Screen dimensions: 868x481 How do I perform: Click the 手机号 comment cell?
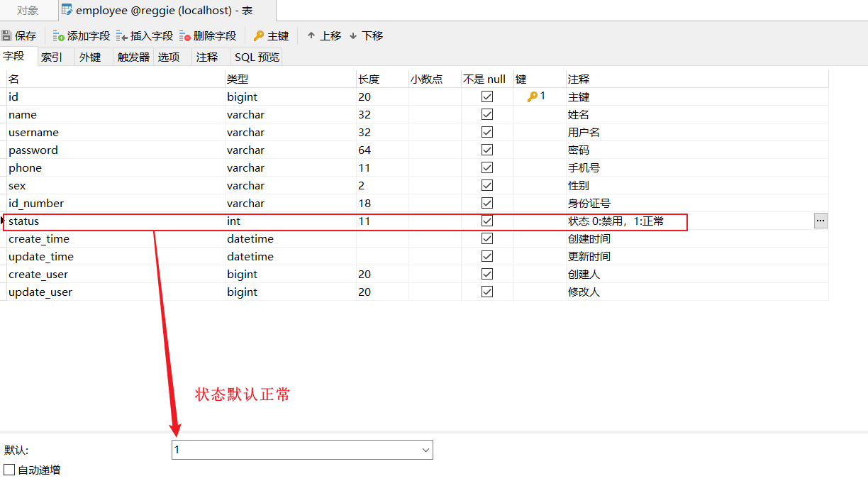697,167
